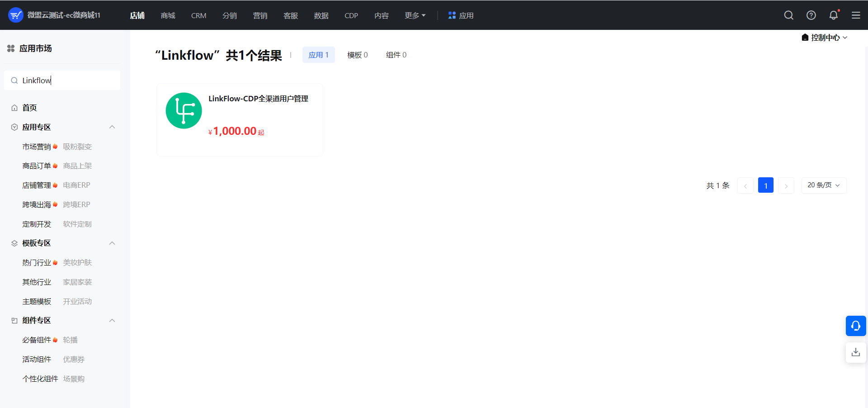This screenshot has height=408, width=868.
Task: Open 软件定制 subcategory
Action: (77, 224)
